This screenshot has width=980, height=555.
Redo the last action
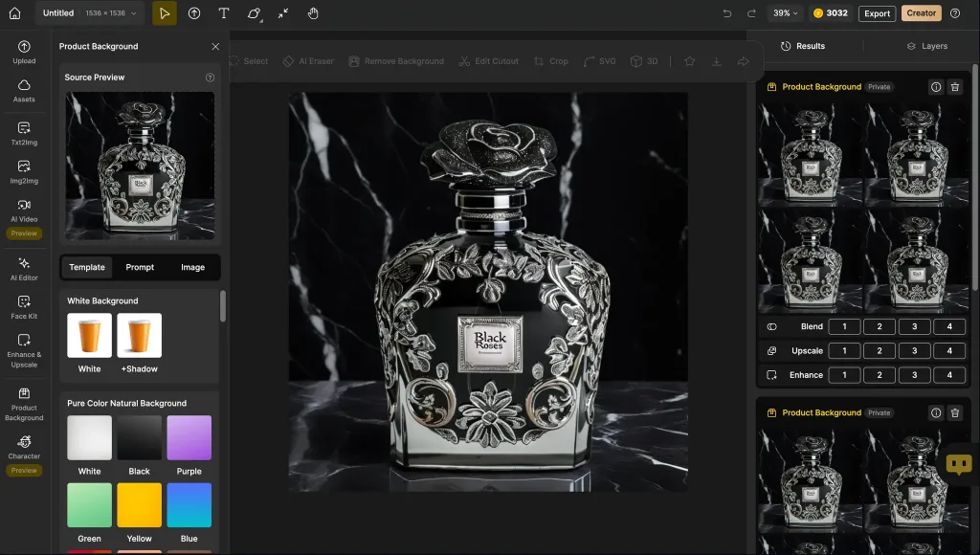coord(751,13)
